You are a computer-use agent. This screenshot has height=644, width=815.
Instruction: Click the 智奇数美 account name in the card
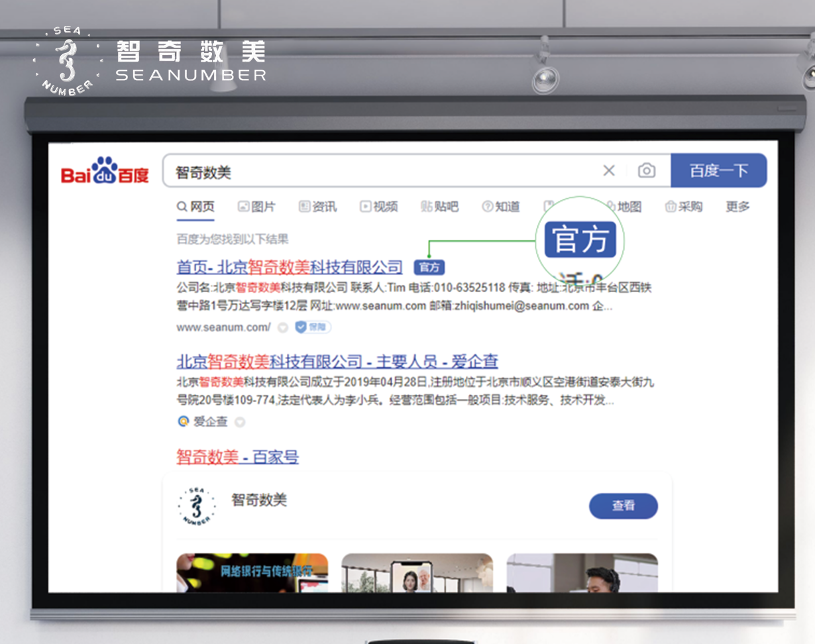tap(259, 500)
